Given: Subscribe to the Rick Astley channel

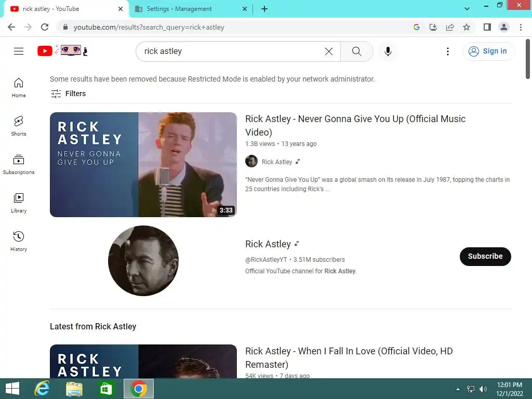Looking at the screenshot, I should pyautogui.click(x=485, y=256).
